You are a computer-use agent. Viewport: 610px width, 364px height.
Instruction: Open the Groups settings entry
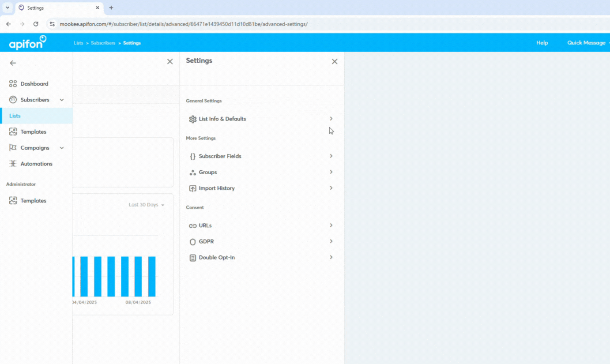tap(208, 172)
